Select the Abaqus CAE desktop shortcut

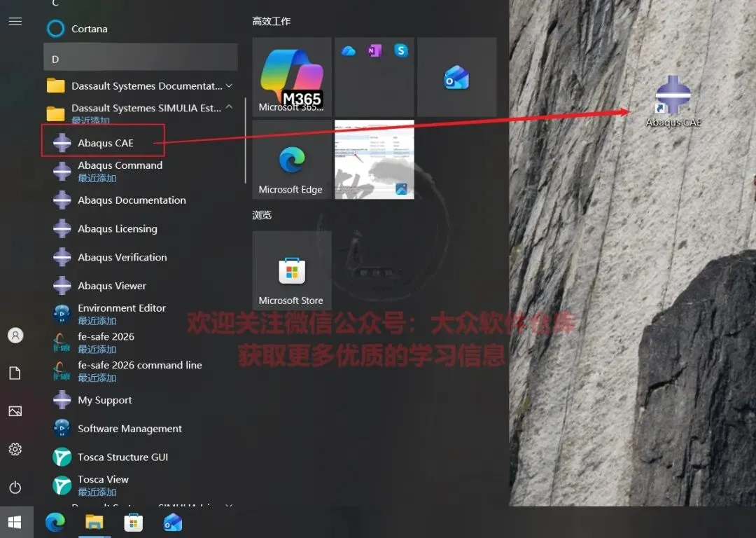[673, 102]
